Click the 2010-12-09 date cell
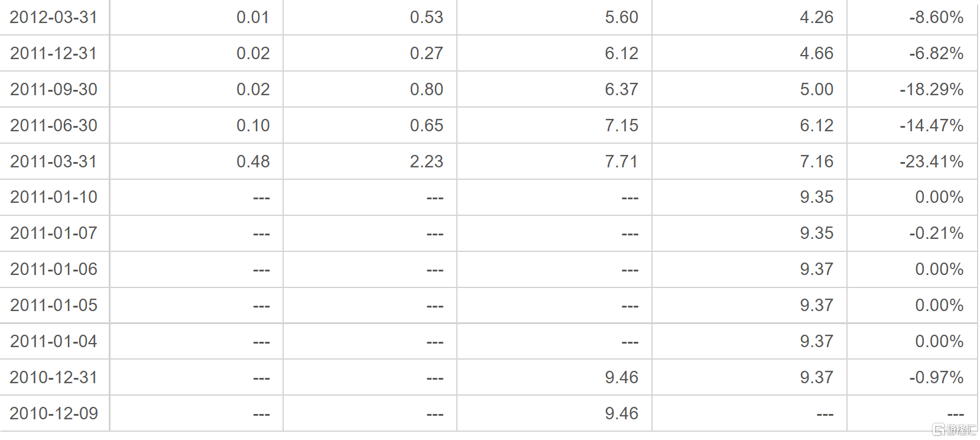The width and height of the screenshot is (980, 440). 54,413
